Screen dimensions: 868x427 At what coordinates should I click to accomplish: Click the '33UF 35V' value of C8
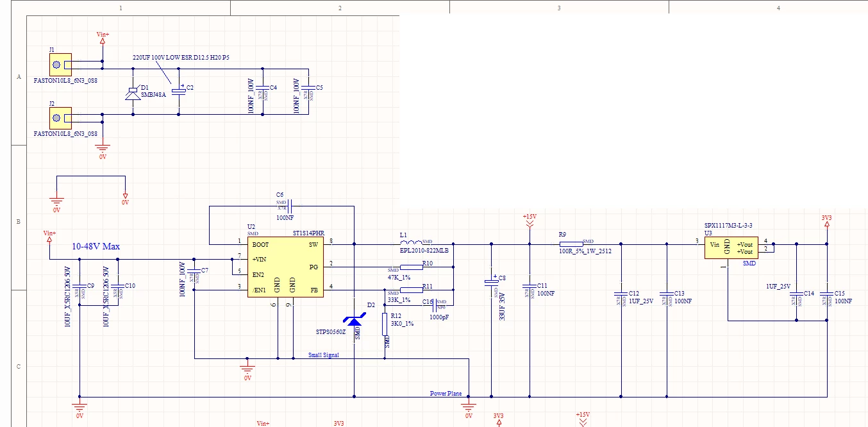[x=503, y=306]
